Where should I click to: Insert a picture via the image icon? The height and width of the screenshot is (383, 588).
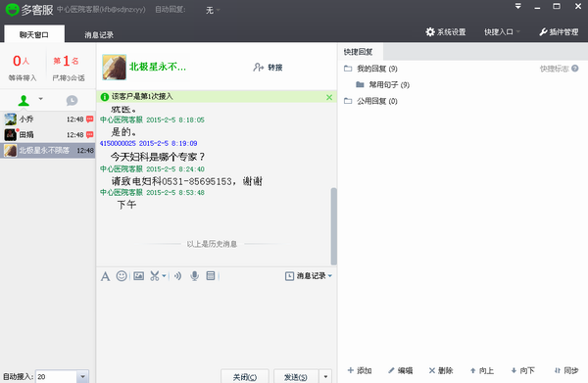(x=139, y=276)
